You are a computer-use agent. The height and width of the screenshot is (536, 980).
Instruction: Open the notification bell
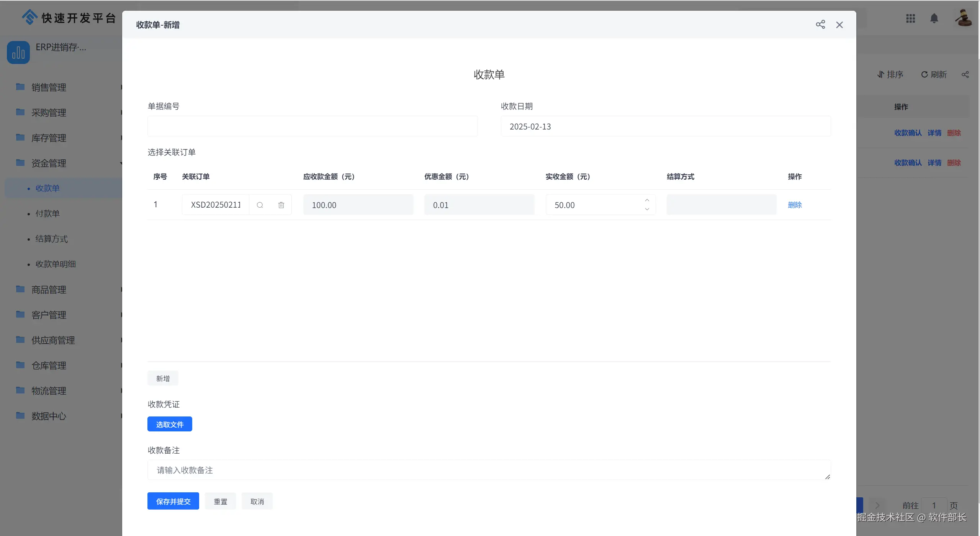[934, 18]
